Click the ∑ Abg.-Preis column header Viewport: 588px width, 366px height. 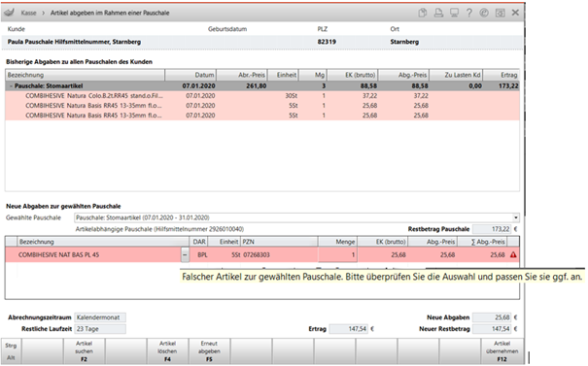click(483, 242)
